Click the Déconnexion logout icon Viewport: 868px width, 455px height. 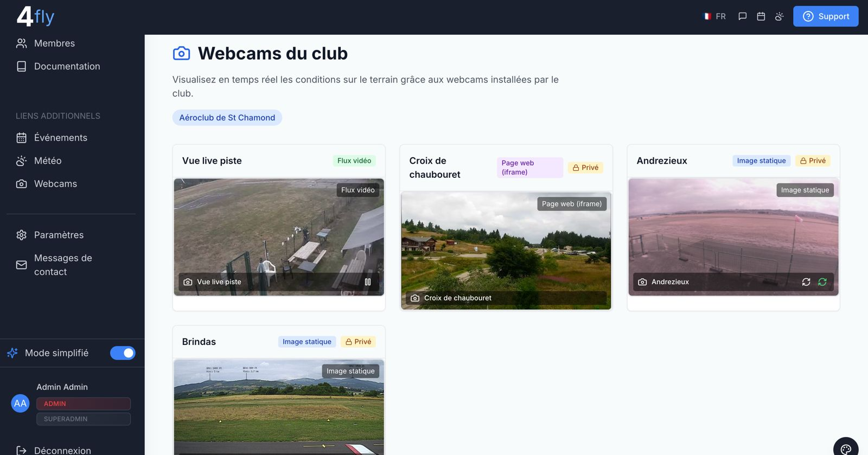coord(21,450)
